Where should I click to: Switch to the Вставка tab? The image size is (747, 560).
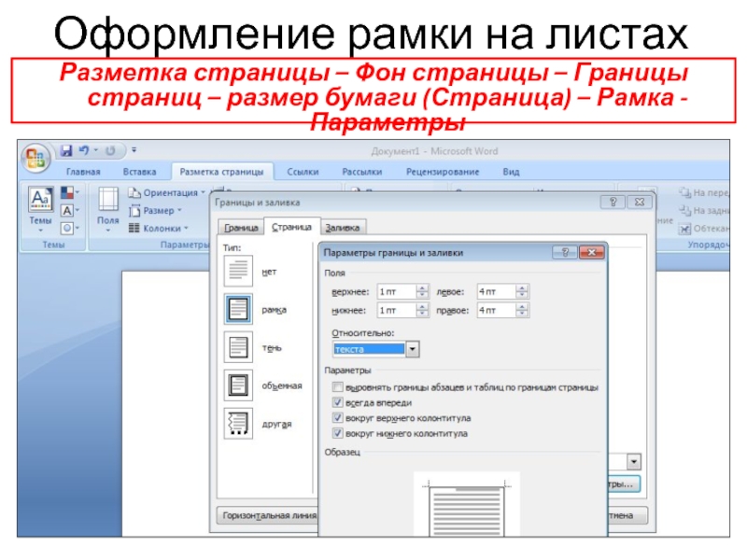pos(139,172)
